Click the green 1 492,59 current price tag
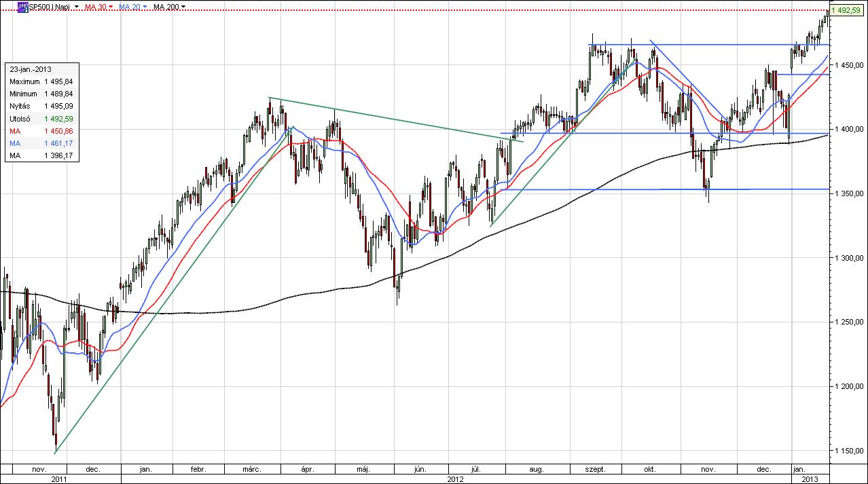868x484 pixels. tap(848, 11)
